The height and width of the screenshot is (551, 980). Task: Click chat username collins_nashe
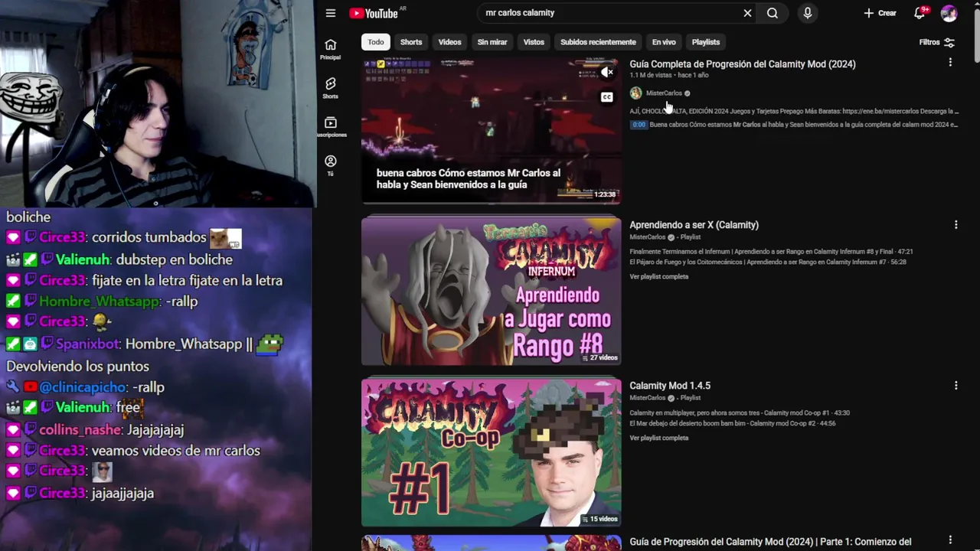[80, 430]
